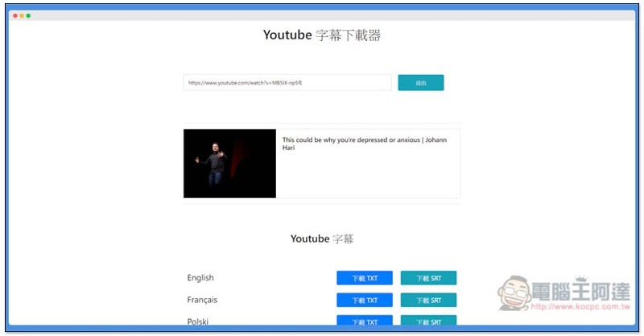Open the Johann Hari video thumbnail

(x=229, y=164)
